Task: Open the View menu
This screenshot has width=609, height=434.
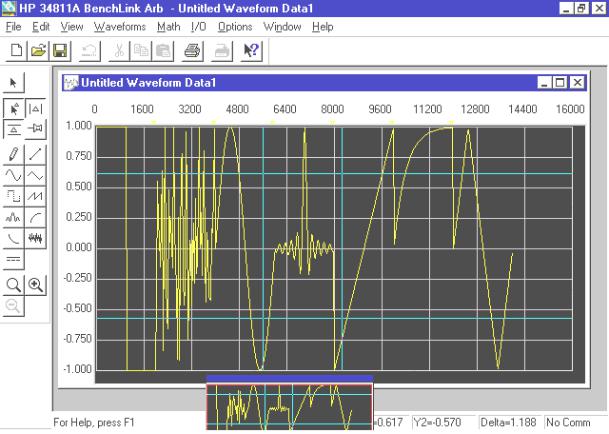Action: pyautogui.click(x=72, y=27)
